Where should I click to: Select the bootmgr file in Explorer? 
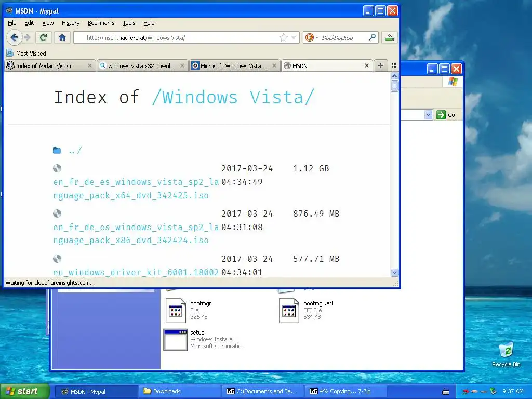188,310
